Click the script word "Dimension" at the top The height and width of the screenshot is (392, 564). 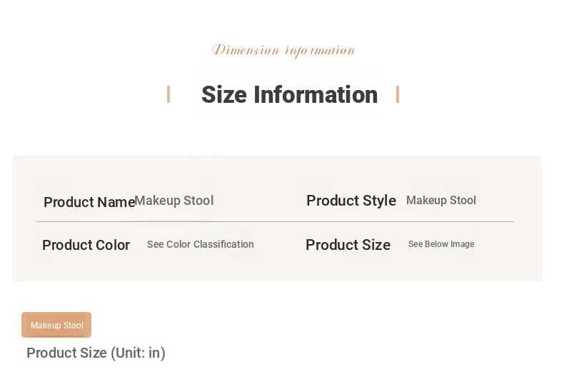coord(246,50)
